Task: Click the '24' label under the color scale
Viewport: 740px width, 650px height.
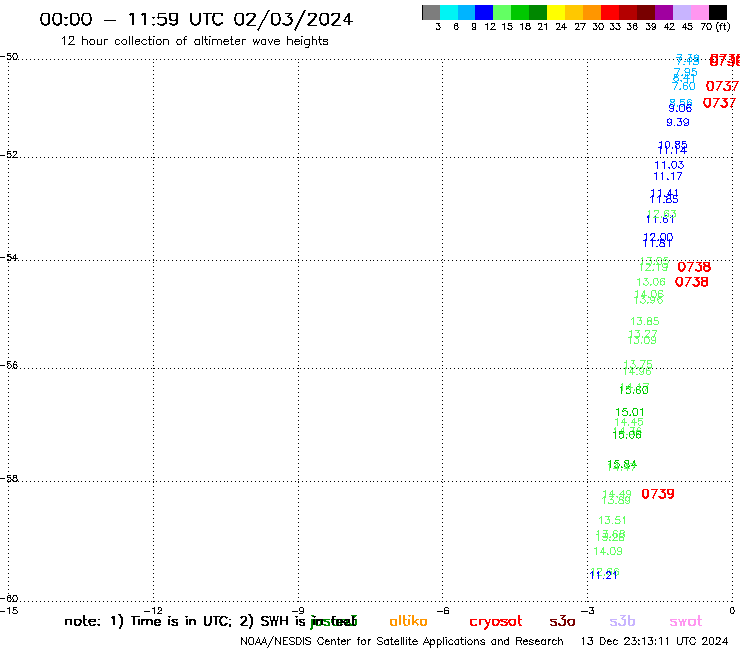Action: tap(561, 26)
